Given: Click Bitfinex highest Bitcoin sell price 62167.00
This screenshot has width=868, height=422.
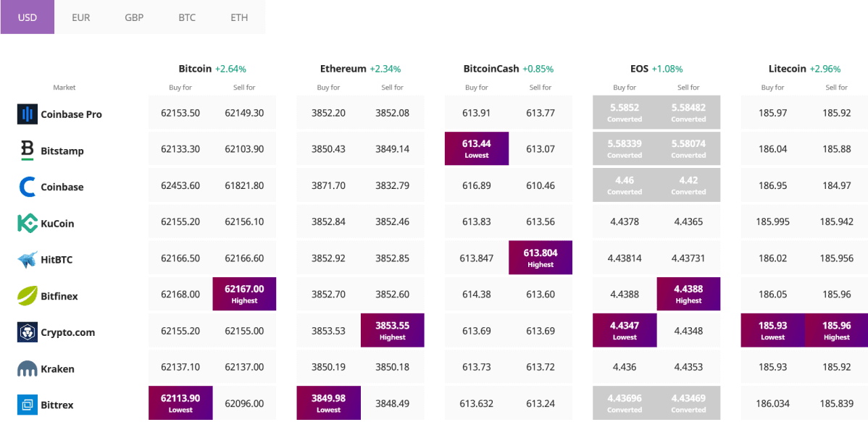Looking at the screenshot, I should coord(244,294).
